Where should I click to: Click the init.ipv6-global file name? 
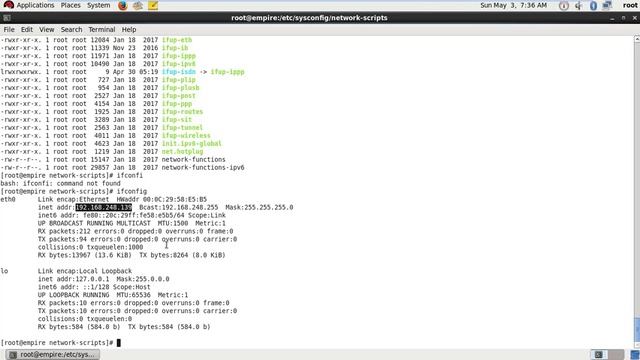(x=192, y=143)
